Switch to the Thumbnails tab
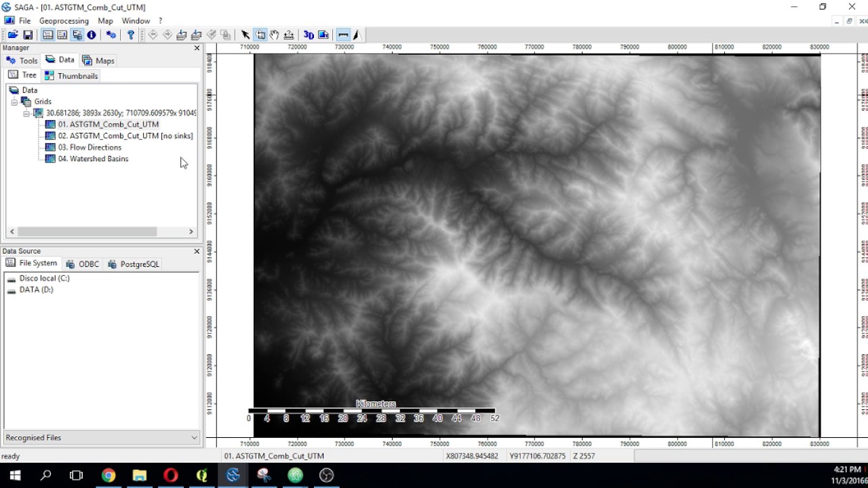This screenshot has width=868, height=488. [x=71, y=76]
